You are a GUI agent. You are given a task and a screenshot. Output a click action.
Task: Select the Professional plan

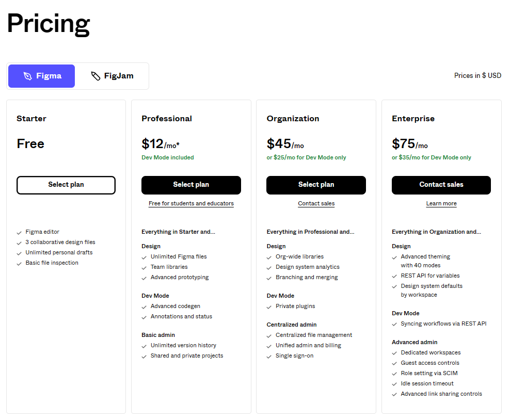click(191, 185)
